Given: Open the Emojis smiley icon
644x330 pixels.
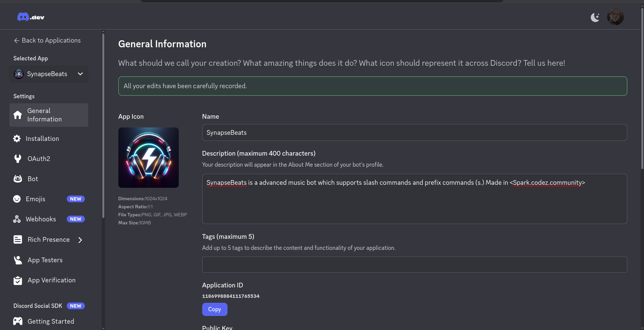Looking at the screenshot, I should (x=17, y=199).
